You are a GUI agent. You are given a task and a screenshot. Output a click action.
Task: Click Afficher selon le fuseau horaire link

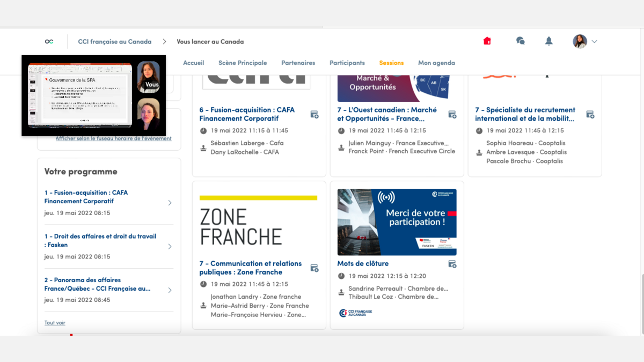(x=113, y=138)
